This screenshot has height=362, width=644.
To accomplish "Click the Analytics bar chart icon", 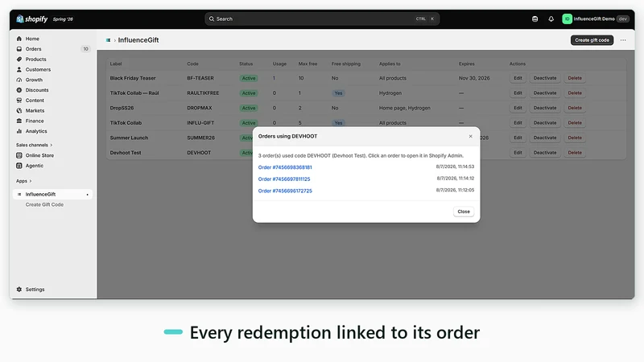I will (19, 131).
